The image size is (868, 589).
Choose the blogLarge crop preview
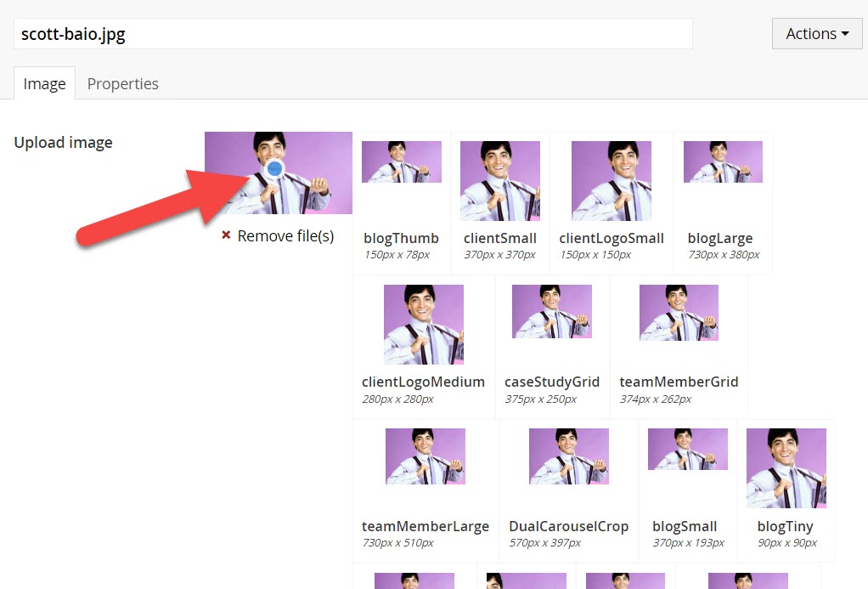pyautogui.click(x=723, y=162)
